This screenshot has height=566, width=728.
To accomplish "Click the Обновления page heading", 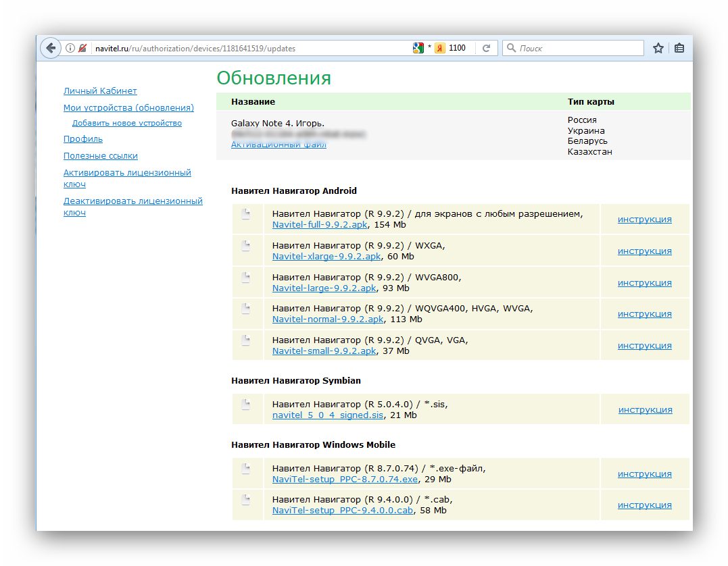I will (274, 78).
